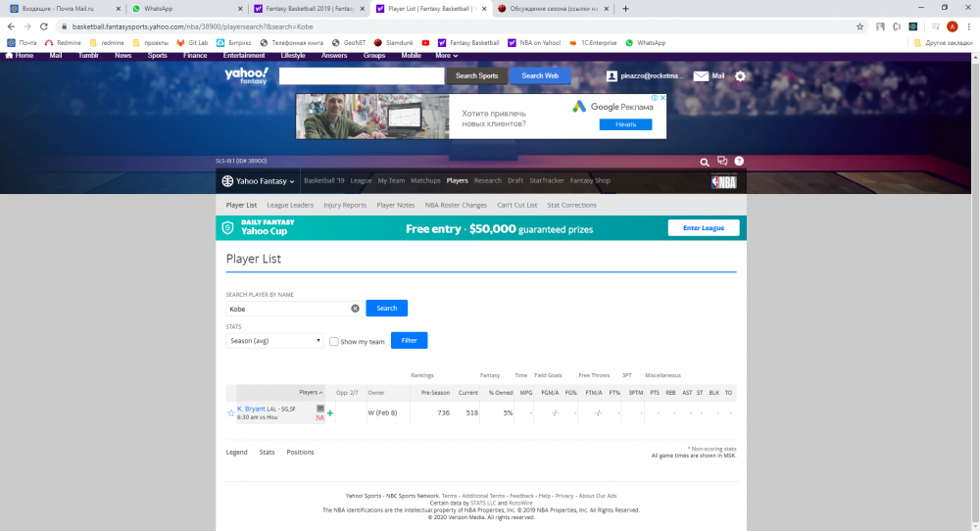Image resolution: width=980 pixels, height=531 pixels.
Task: Click the Yahoo search input field
Action: pyautogui.click(x=362, y=75)
